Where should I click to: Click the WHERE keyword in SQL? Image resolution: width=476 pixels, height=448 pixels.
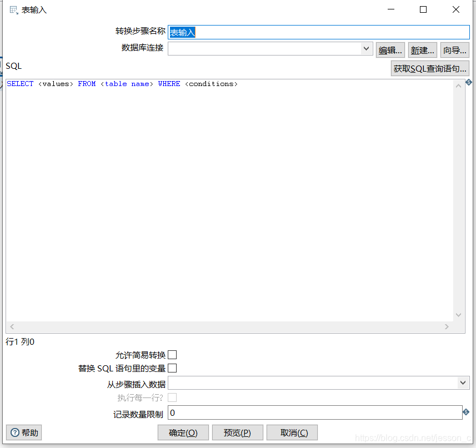[169, 84]
